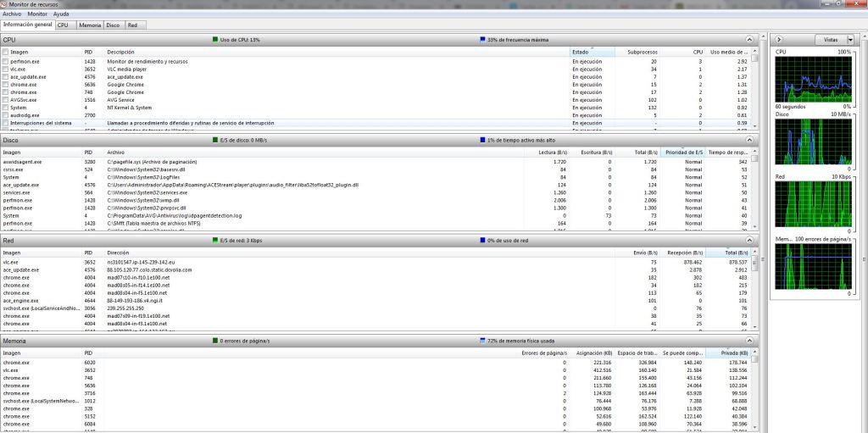Image resolution: width=868 pixels, height=433 pixels.
Task: Switch to the Disco tab
Action: [x=113, y=25]
